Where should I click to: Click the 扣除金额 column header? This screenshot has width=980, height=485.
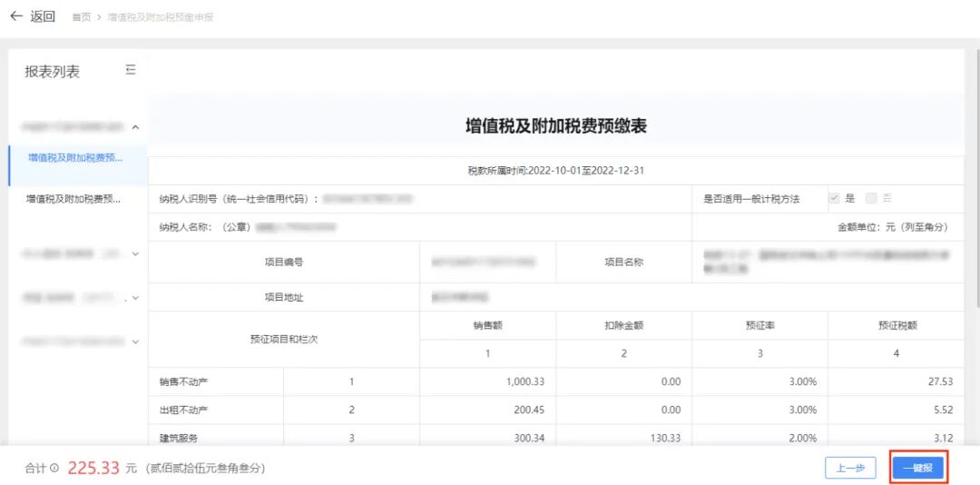pos(623,325)
